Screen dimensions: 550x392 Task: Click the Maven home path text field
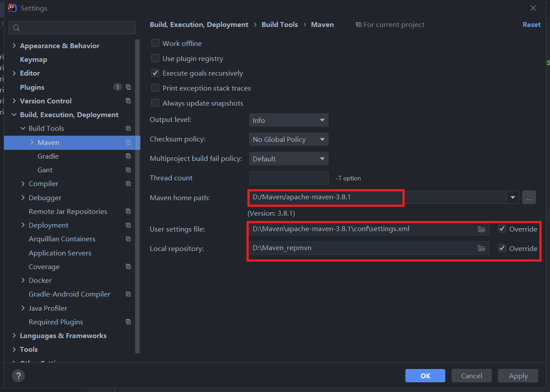click(378, 197)
